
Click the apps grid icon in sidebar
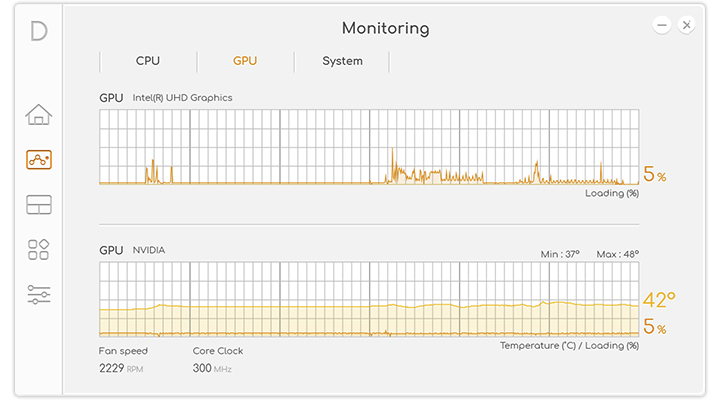(38, 250)
